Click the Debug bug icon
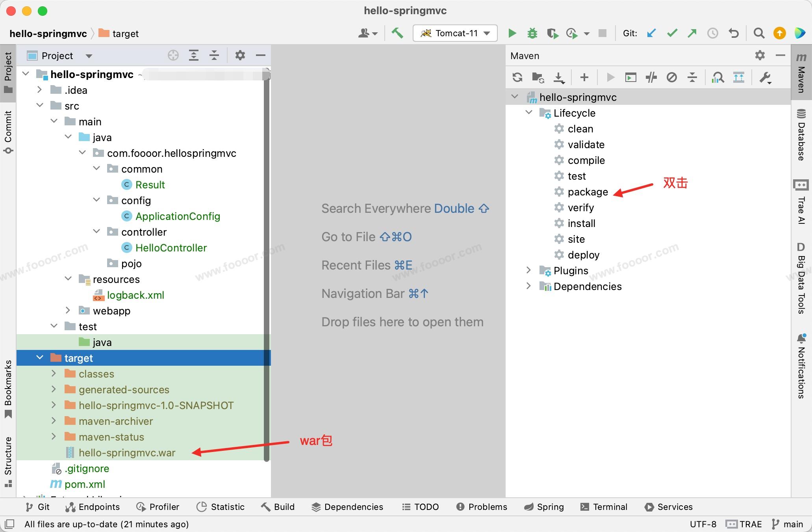 [532, 33]
